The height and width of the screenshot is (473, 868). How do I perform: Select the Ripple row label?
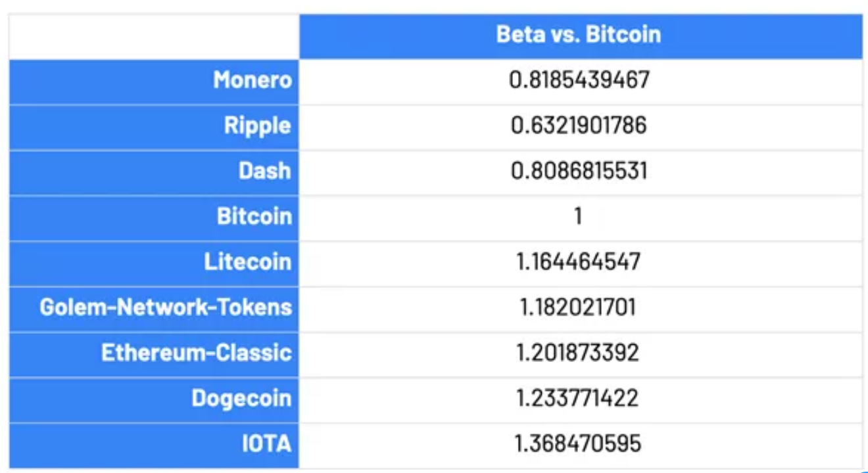click(257, 125)
